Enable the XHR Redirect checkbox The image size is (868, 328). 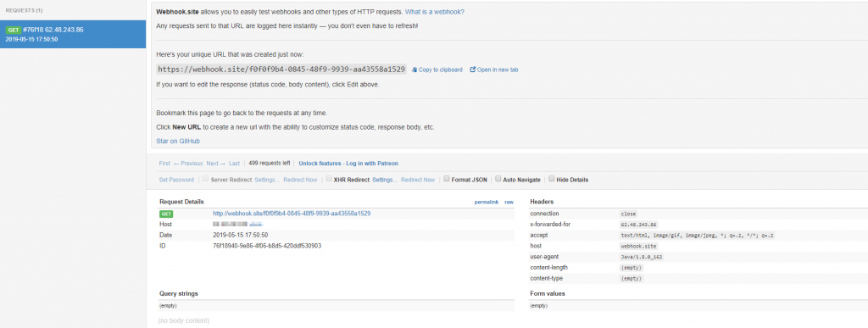point(329,179)
